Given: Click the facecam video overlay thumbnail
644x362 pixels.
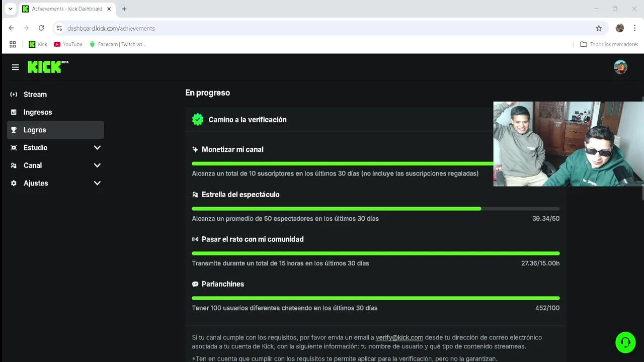Looking at the screenshot, I should click(569, 144).
